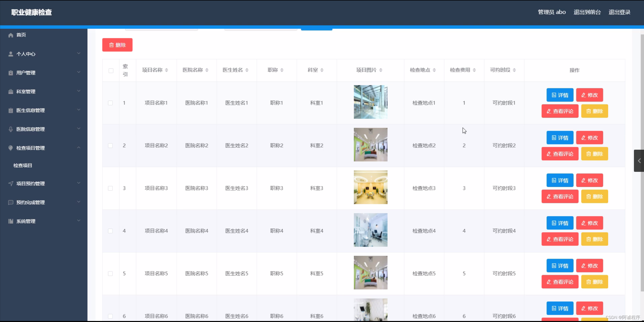644x322 pixels.
Task: Tick the checkbox for row 项目名称4
Action: pos(110,231)
